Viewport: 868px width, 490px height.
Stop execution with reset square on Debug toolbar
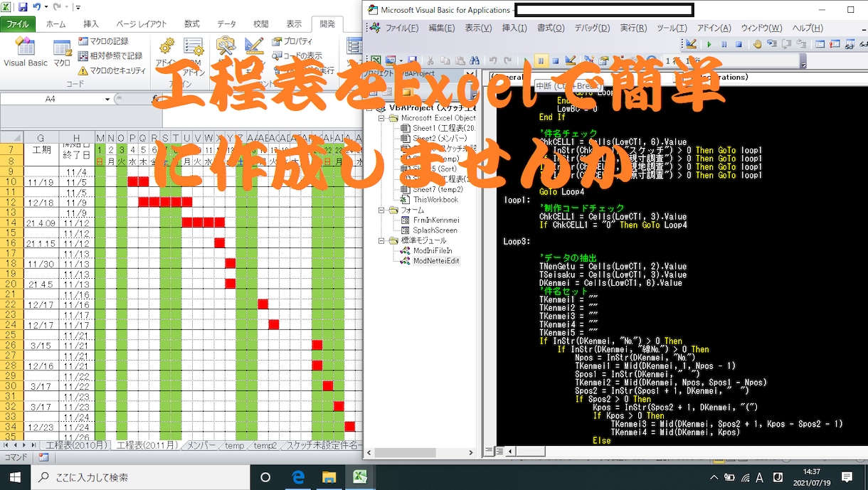(739, 43)
